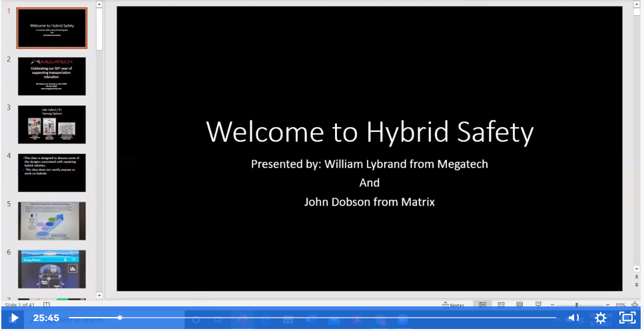Click the slide number 4 label
The width and height of the screenshot is (644, 331).
click(9, 156)
